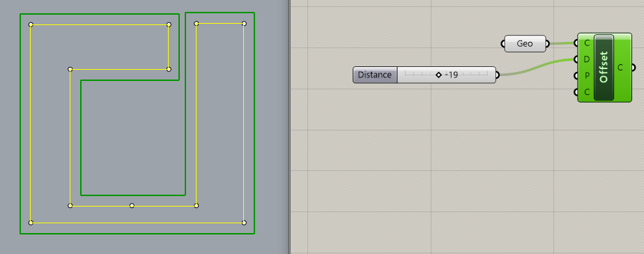644x254 pixels.
Task: Click the Geo parameter's input grip
Action: click(x=503, y=43)
